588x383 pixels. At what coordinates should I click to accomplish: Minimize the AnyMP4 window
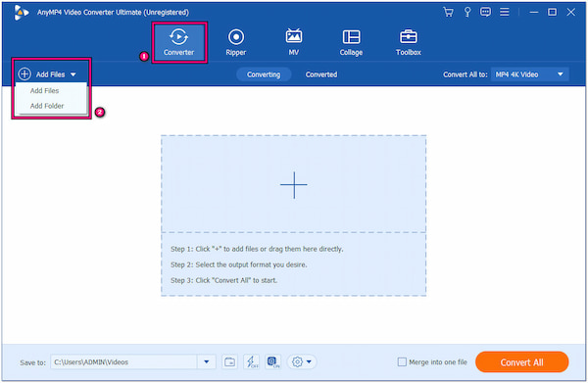coord(534,13)
